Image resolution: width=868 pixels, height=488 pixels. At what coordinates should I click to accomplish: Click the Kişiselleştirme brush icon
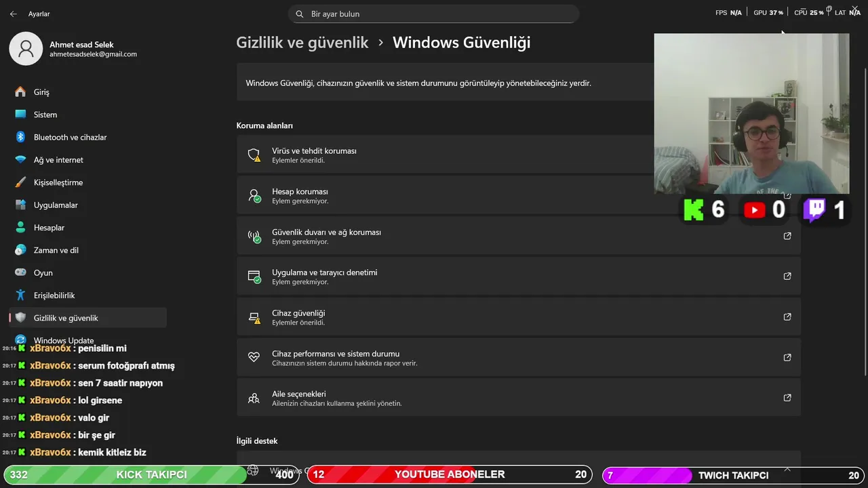coord(20,182)
